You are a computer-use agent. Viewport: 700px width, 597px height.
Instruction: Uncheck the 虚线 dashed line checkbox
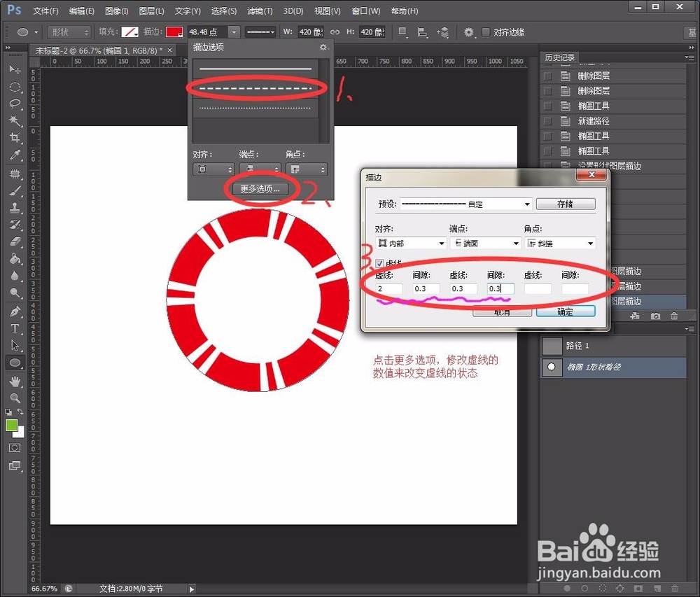click(379, 263)
